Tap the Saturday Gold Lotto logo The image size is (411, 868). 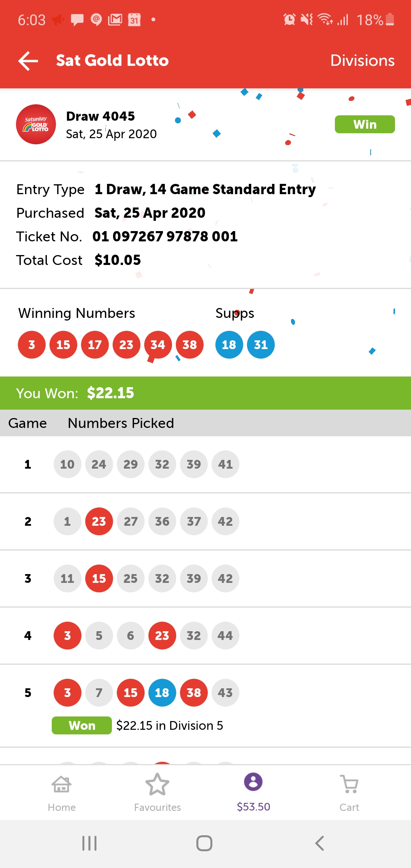(36, 124)
